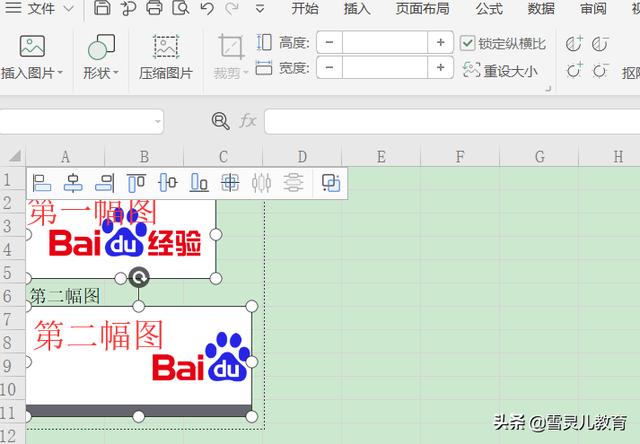Click the Print icon in quick toolbar
This screenshot has width=640, height=444.
(154, 7)
